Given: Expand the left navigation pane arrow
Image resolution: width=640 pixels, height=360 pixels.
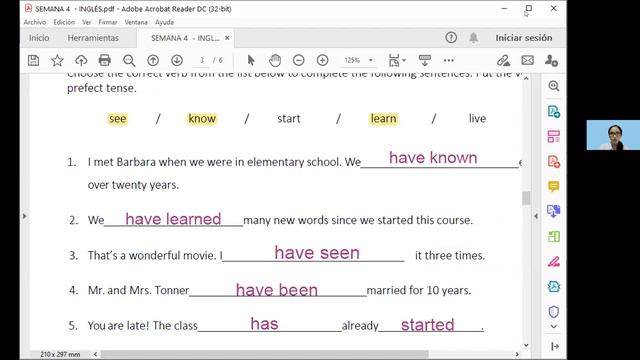Looking at the screenshot, I should coord(24,216).
